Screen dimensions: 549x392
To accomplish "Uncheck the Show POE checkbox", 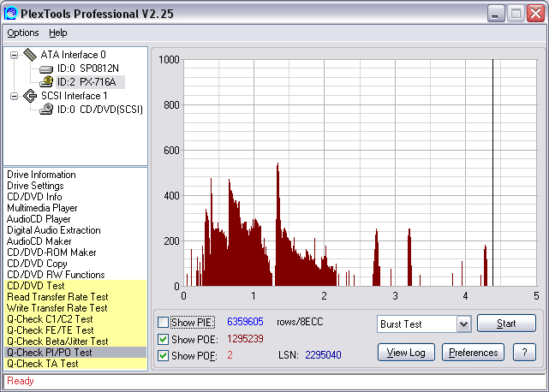I will (x=163, y=339).
